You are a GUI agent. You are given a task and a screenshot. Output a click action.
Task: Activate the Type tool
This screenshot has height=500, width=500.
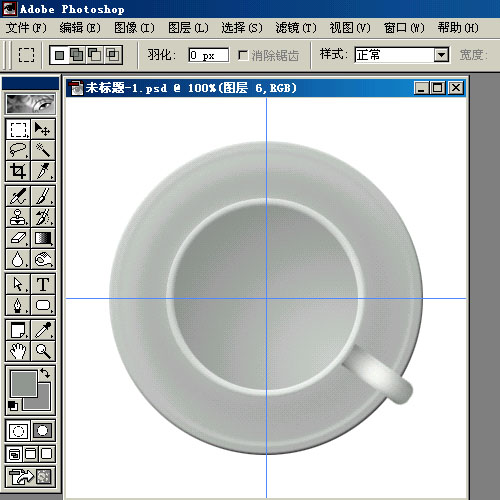[43, 284]
